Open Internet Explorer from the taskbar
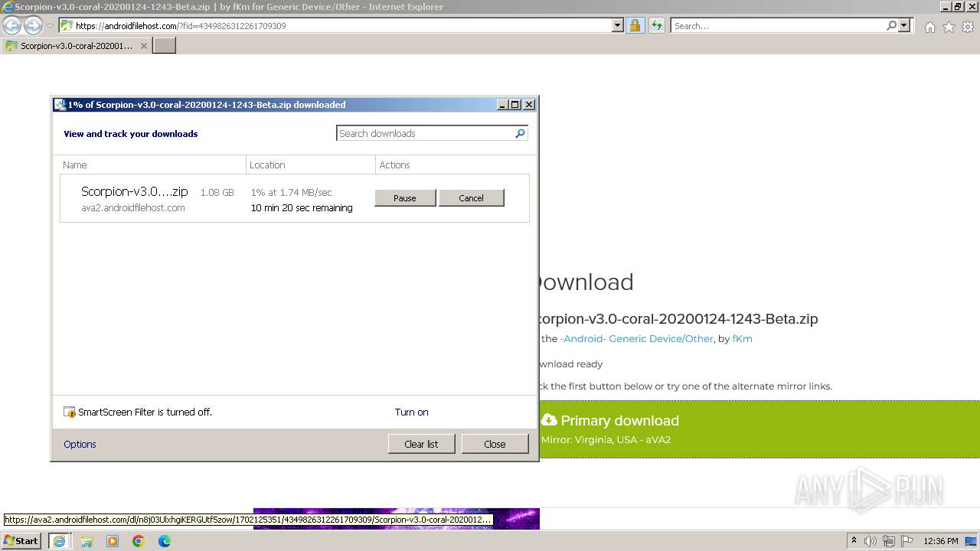The height and width of the screenshot is (551, 980). [59, 541]
